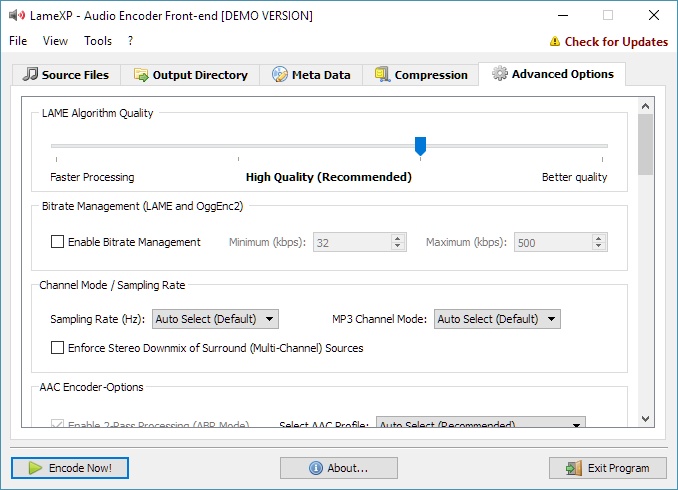Click the Minimum kbps field
Image resolution: width=678 pixels, height=490 pixels.
click(x=352, y=242)
